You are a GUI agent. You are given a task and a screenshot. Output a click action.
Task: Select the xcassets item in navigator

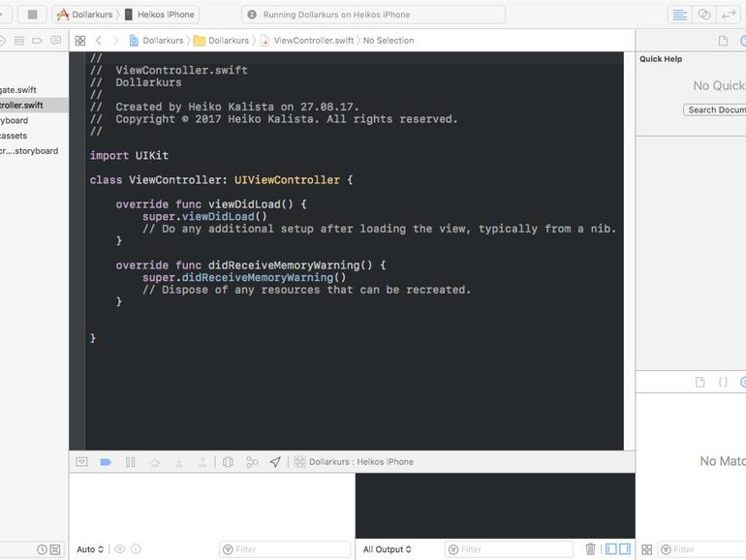click(x=14, y=136)
